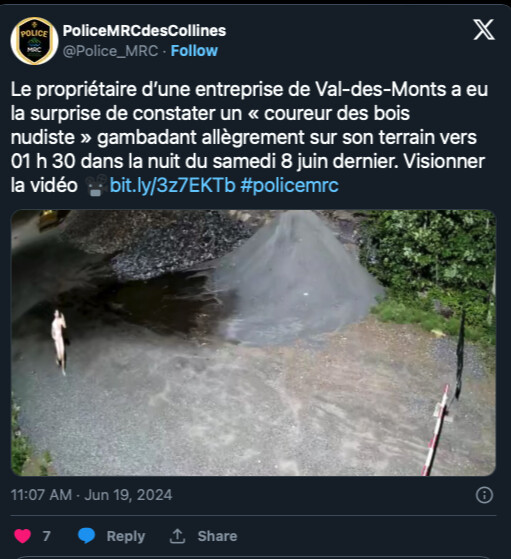Open the PoliceMRCdesCollines display name profile
511x559 pixels.
pyautogui.click(x=144, y=31)
